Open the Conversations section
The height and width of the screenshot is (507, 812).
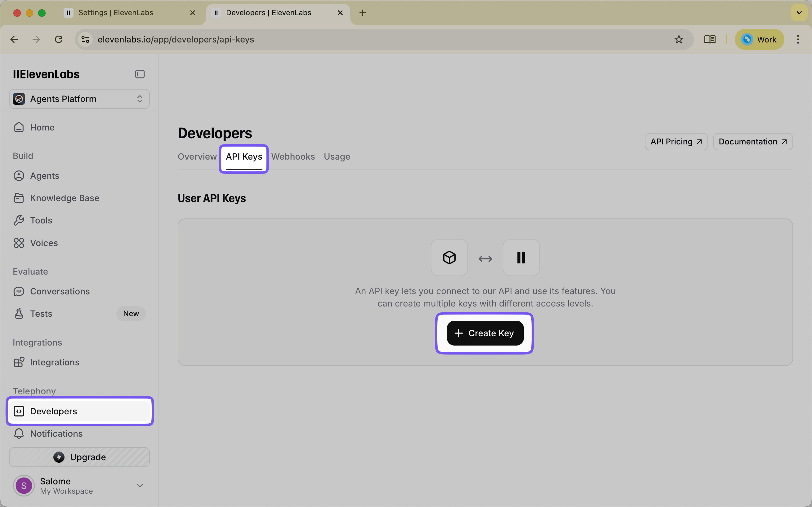coord(60,291)
